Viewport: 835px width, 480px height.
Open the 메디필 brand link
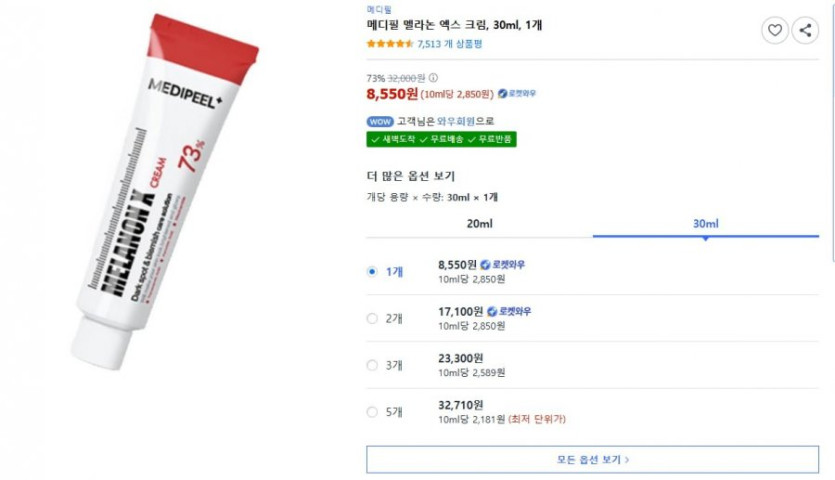tap(379, 9)
